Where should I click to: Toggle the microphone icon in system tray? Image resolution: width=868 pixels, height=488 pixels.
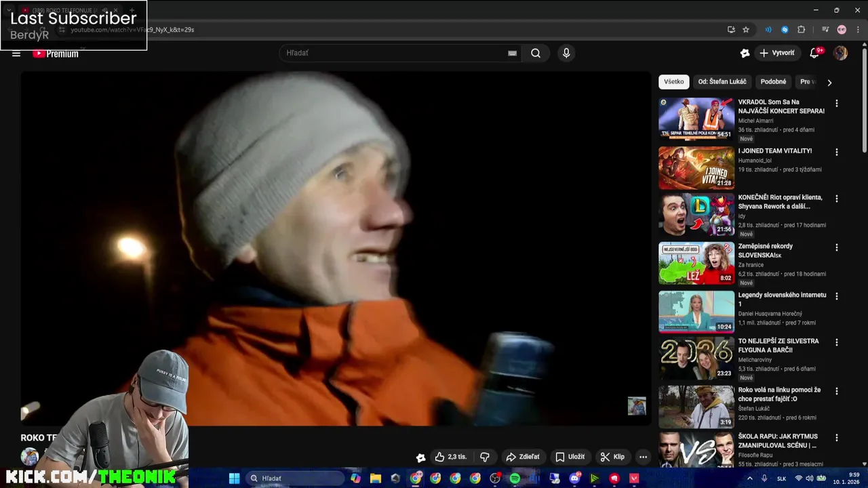pos(765,479)
